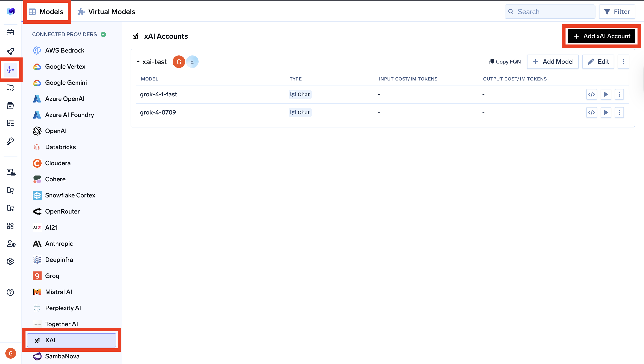Click the help question-mark icon
644x364 pixels.
(10, 292)
